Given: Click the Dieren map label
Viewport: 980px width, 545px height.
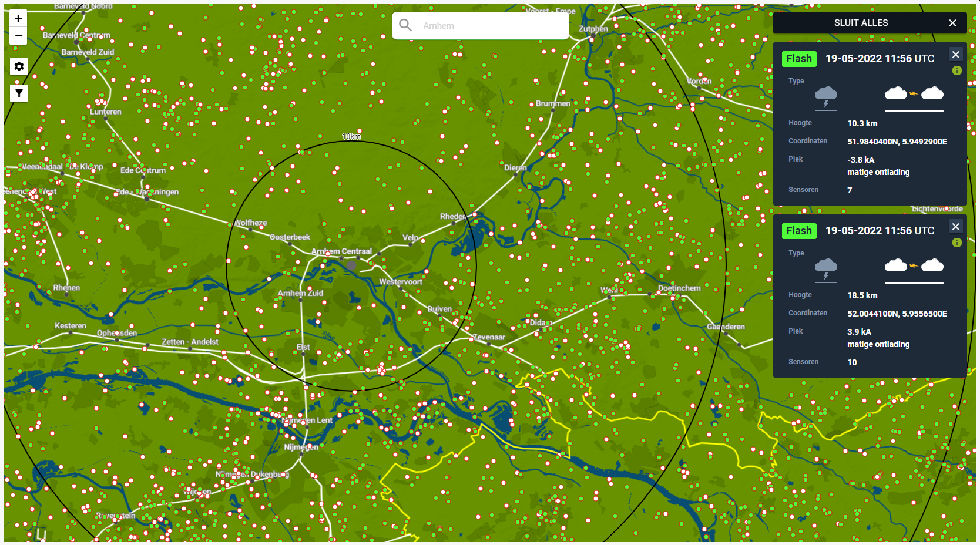Looking at the screenshot, I should point(515,168).
